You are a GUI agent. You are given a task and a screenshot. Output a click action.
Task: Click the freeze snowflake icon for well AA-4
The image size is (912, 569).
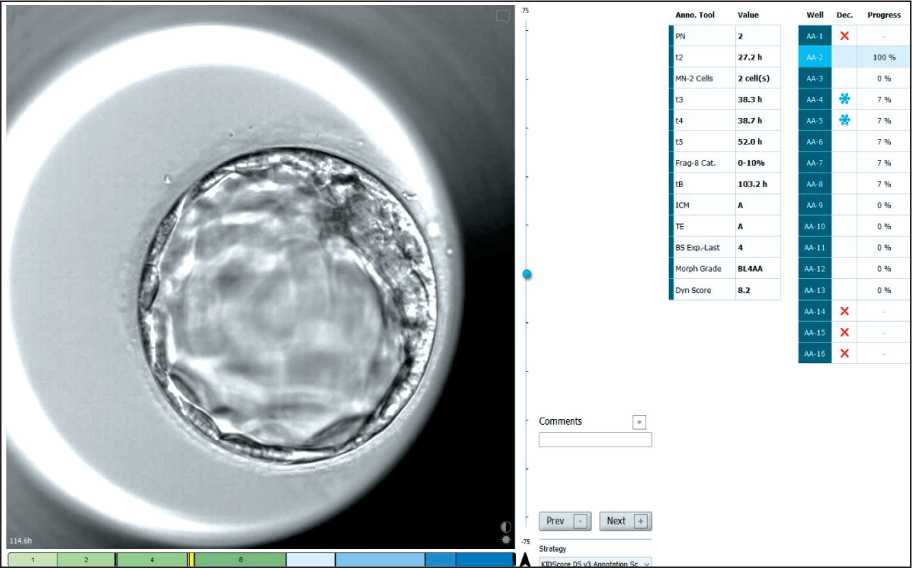tap(845, 99)
